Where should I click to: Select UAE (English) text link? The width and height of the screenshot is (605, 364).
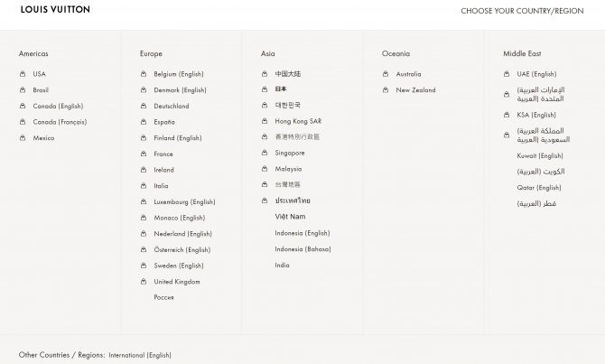[x=536, y=74]
